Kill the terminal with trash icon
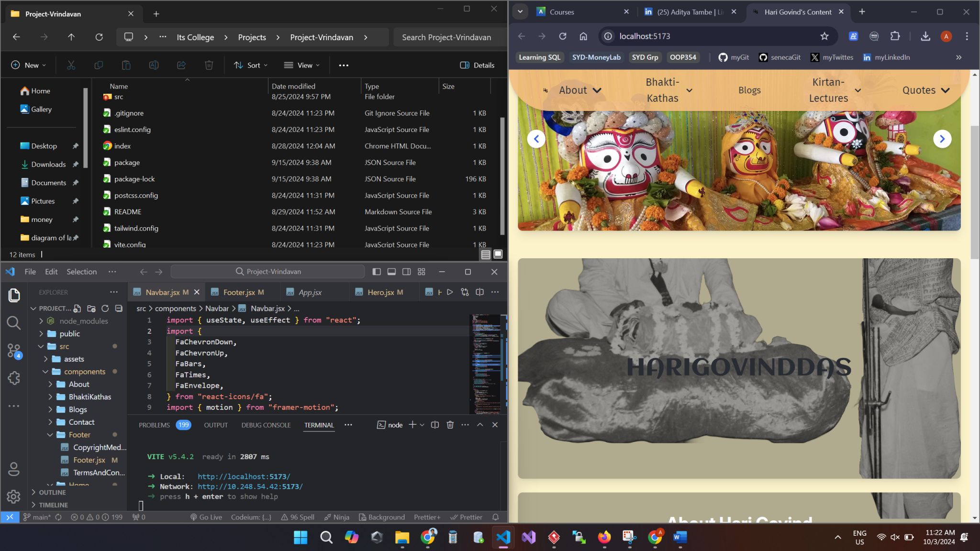Viewport: 980px width, 551px height. tap(450, 425)
